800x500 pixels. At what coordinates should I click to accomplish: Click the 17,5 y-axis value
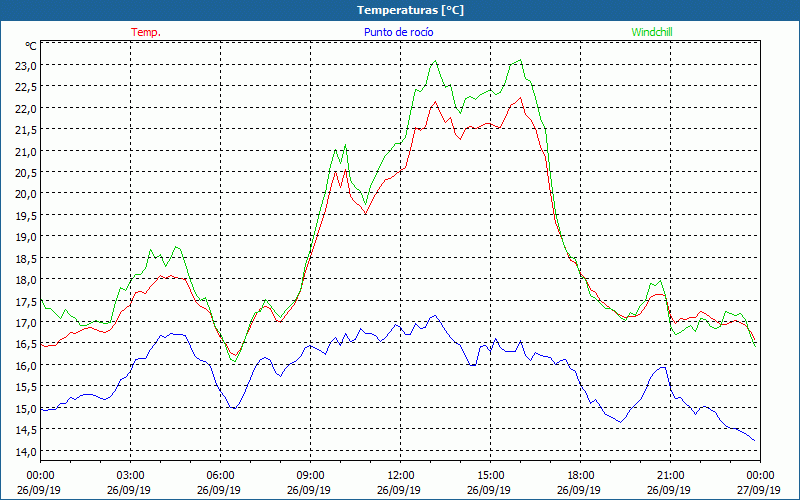point(26,302)
